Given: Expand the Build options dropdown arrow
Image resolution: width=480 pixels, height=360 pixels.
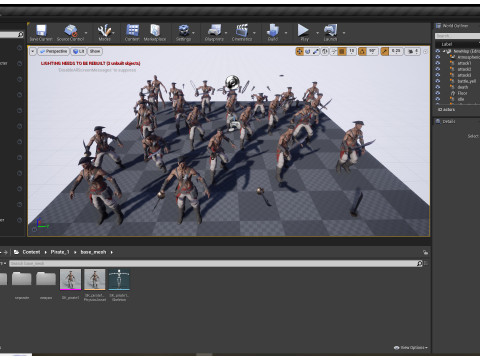Looking at the screenshot, I should click(x=286, y=33).
